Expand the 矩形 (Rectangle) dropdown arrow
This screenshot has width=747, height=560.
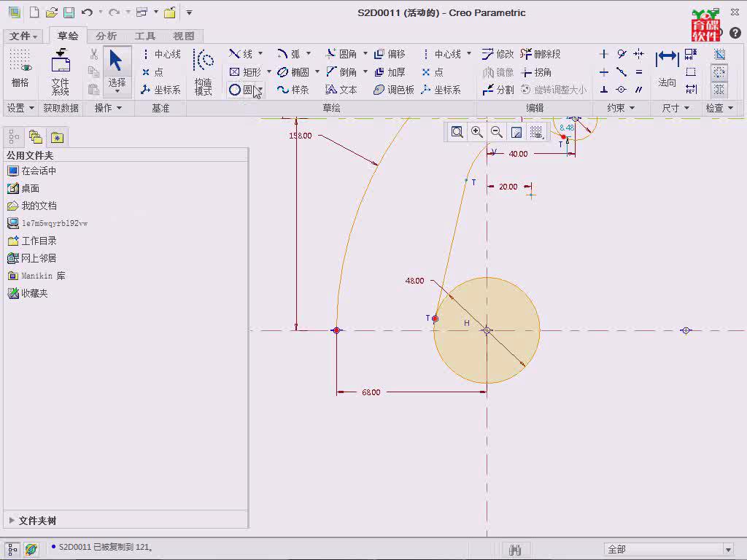tap(269, 71)
